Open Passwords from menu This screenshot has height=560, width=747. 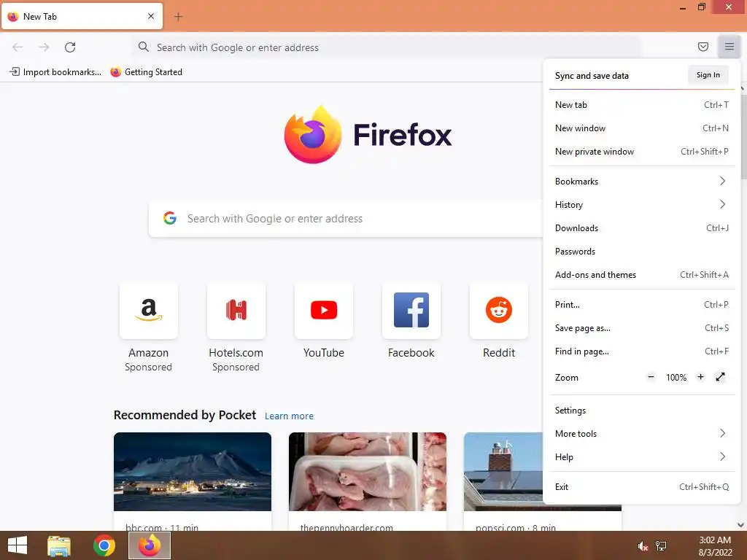(641, 252)
